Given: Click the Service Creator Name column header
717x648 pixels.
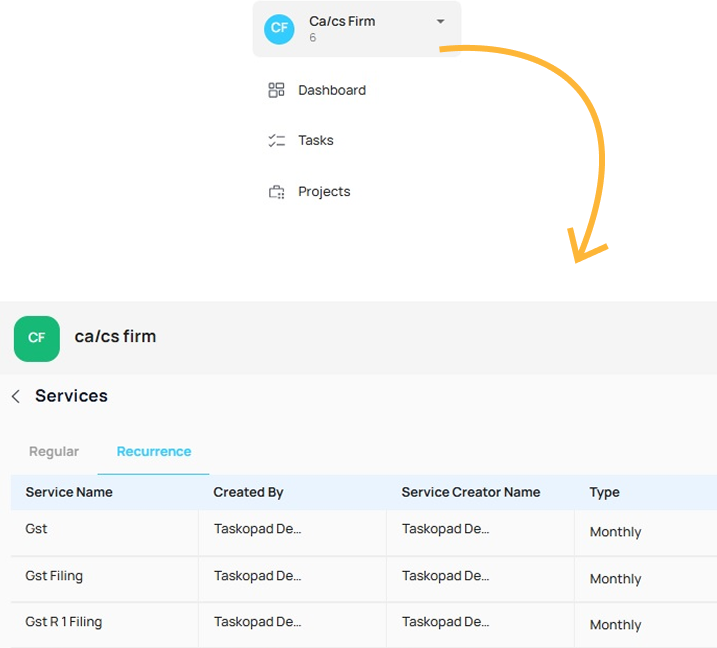Looking at the screenshot, I should pos(470,492).
